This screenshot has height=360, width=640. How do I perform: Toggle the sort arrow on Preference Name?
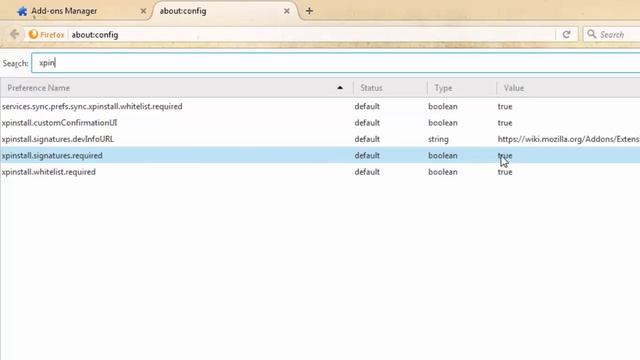pos(340,88)
